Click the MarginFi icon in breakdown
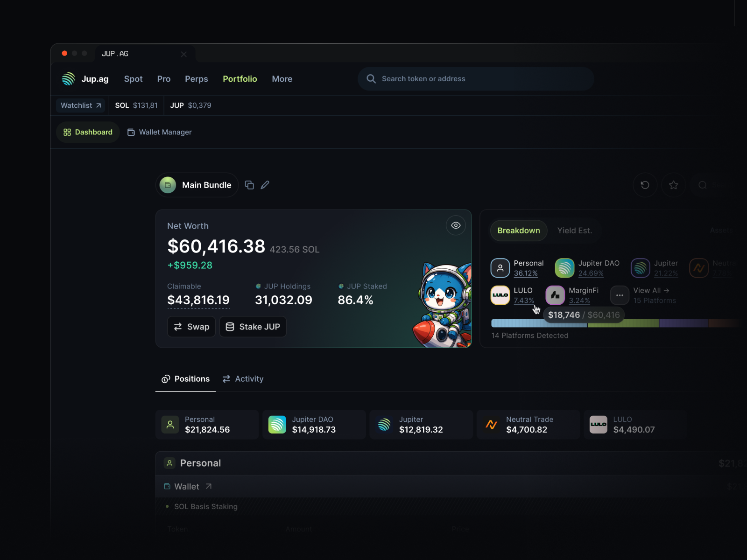 tap(555, 295)
